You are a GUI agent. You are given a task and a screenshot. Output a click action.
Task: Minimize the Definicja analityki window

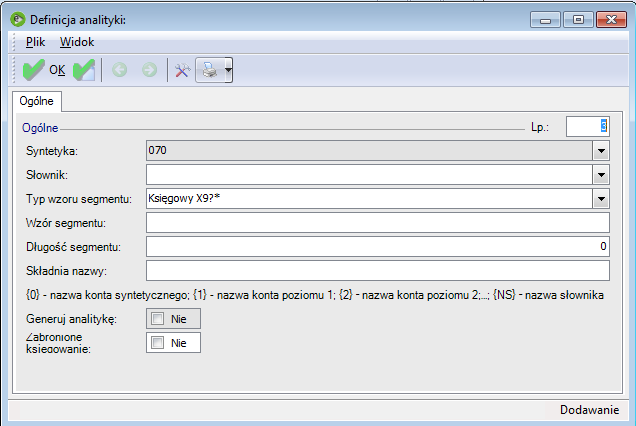pyautogui.click(x=545, y=19)
